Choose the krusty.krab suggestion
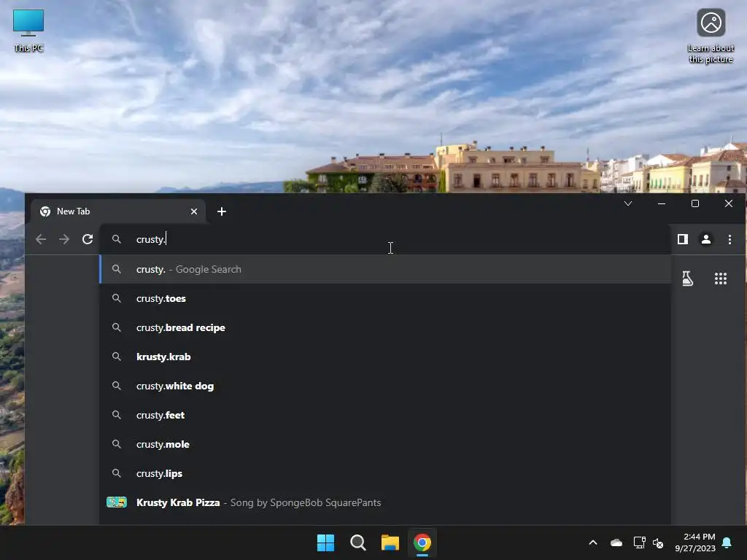Screen dimensions: 747x560 pos(385,357)
